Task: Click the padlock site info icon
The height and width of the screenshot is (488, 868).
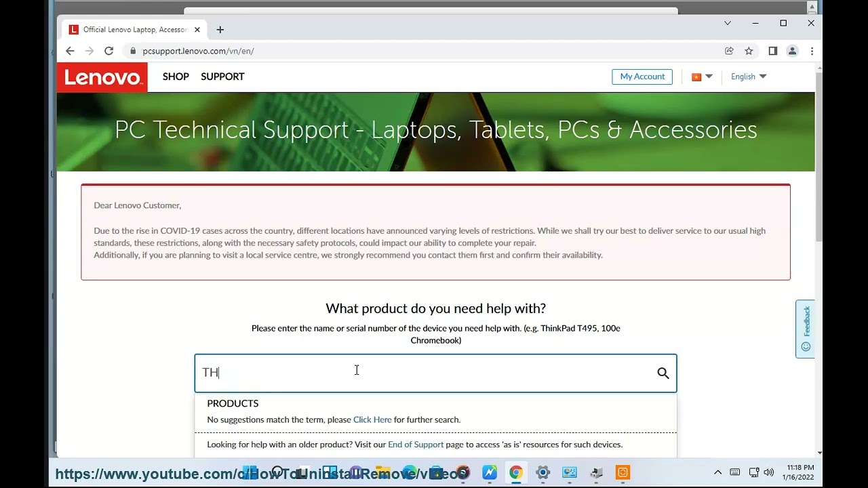Action: (x=133, y=51)
